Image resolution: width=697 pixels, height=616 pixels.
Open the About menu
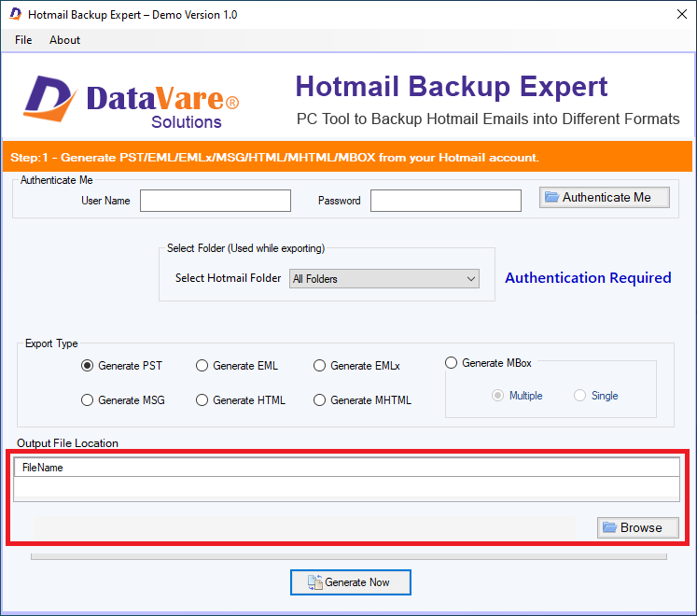[x=65, y=40]
